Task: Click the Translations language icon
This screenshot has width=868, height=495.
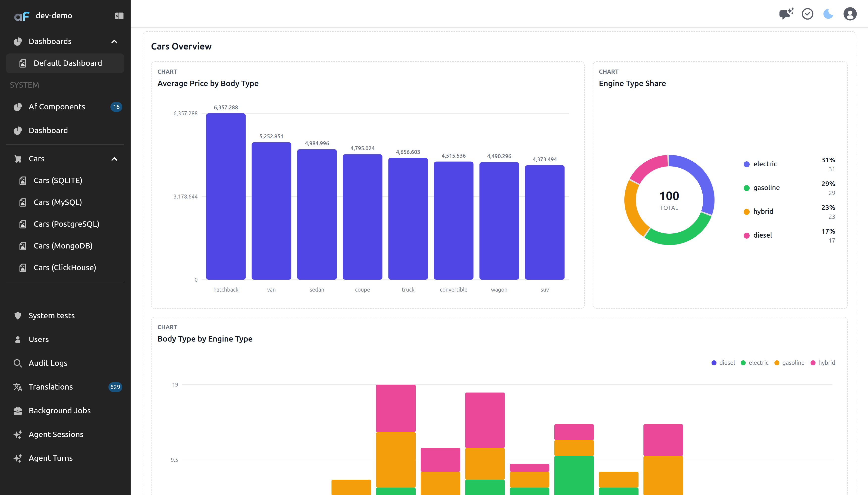Action: [18, 387]
